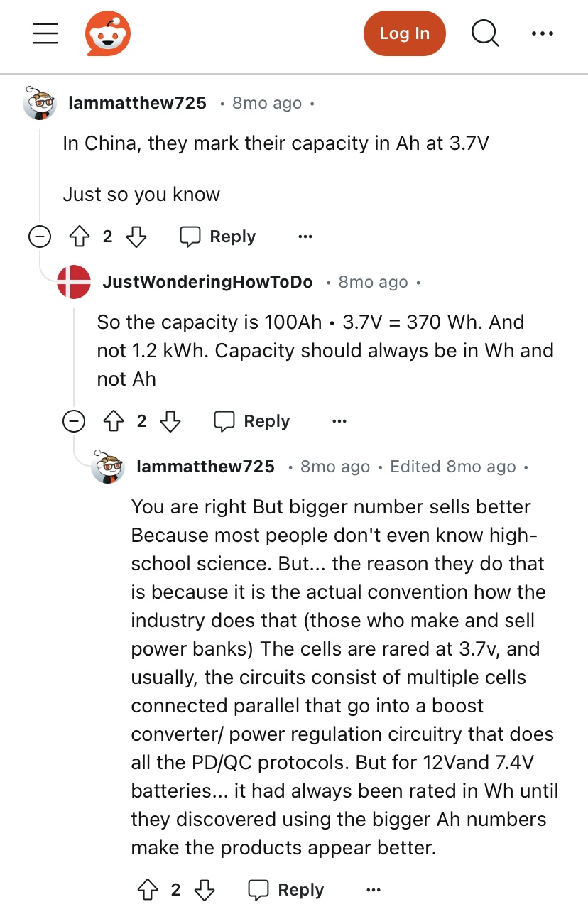Open more options on the last comment
Screen dimensions: 588x924
pos(374,890)
